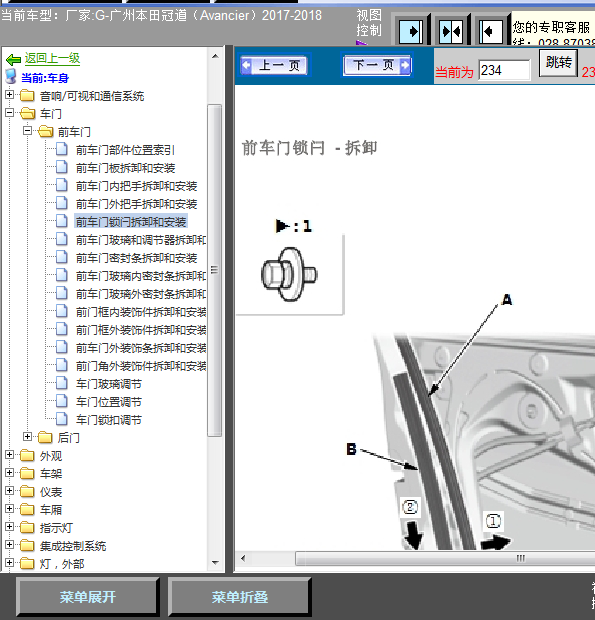Image resolution: width=595 pixels, height=620 pixels.
Task: Click the view control center-arrows icon
Action: (x=451, y=31)
